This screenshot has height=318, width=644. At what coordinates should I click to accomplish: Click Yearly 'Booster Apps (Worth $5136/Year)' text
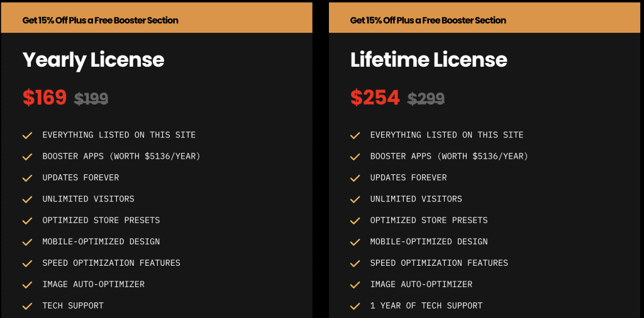(121, 156)
